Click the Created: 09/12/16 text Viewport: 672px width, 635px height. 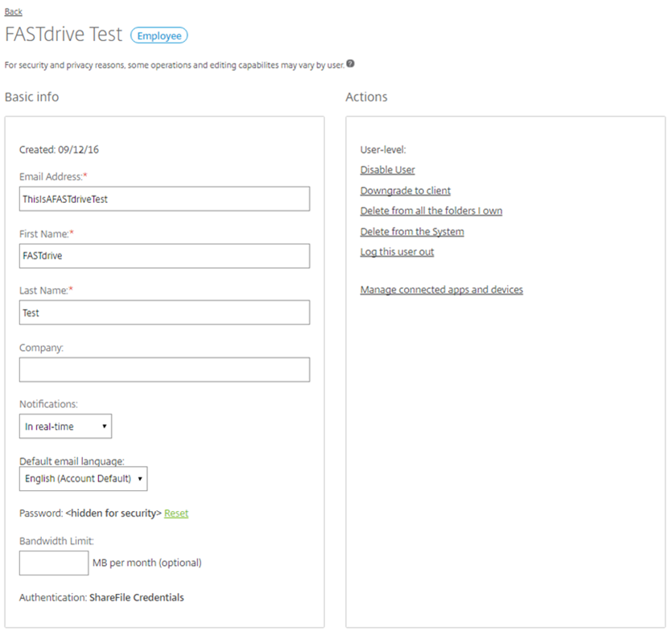pyautogui.click(x=59, y=150)
